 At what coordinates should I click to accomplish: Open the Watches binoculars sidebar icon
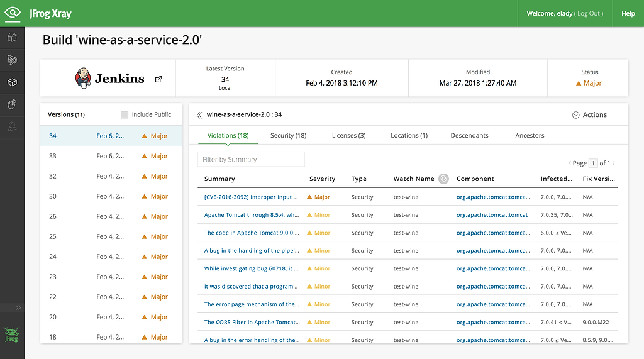tap(13, 60)
